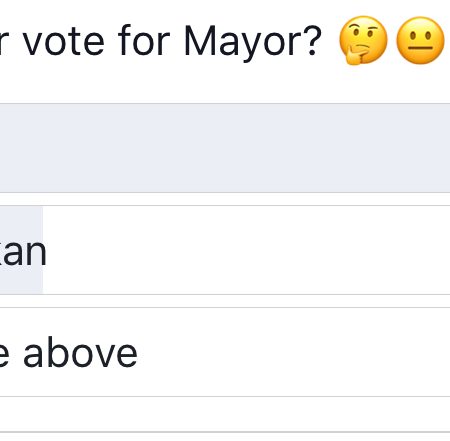Click the word "Mayor?" in the question

[253, 42]
